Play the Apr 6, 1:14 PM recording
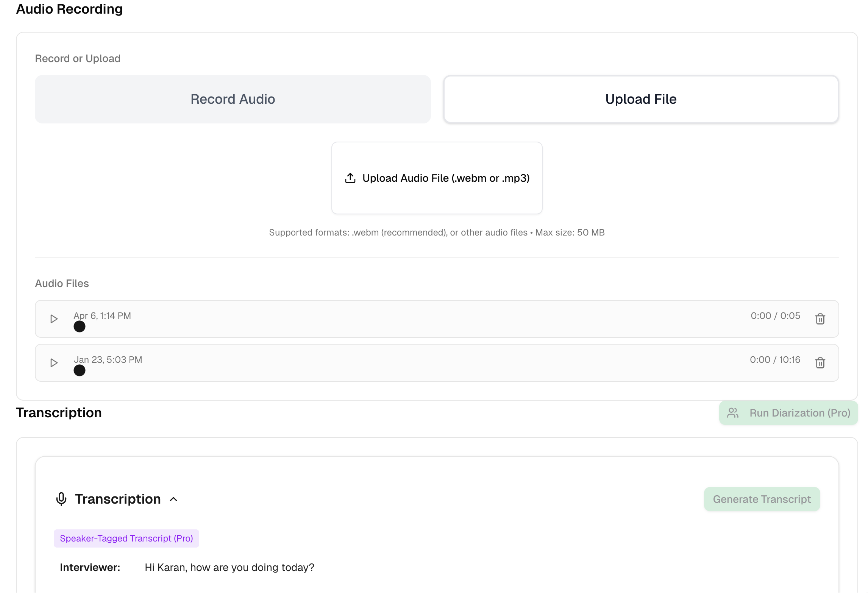This screenshot has width=868, height=593. pyautogui.click(x=54, y=319)
